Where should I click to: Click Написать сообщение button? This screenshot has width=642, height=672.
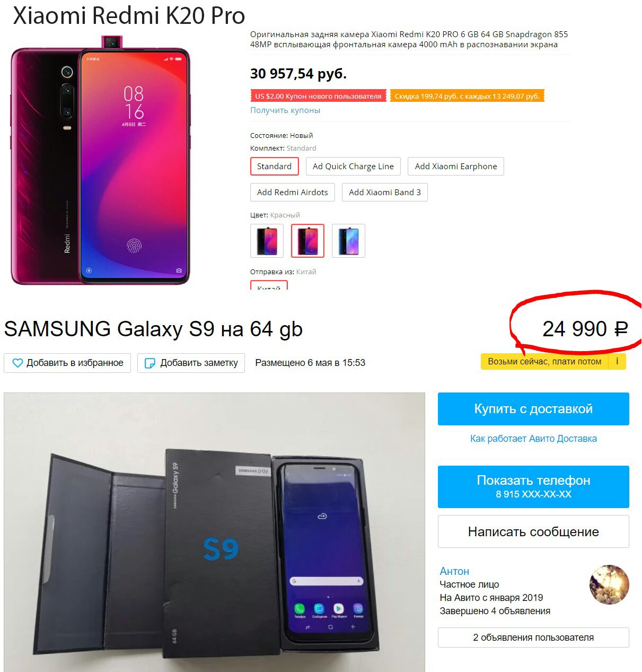pyautogui.click(x=533, y=531)
